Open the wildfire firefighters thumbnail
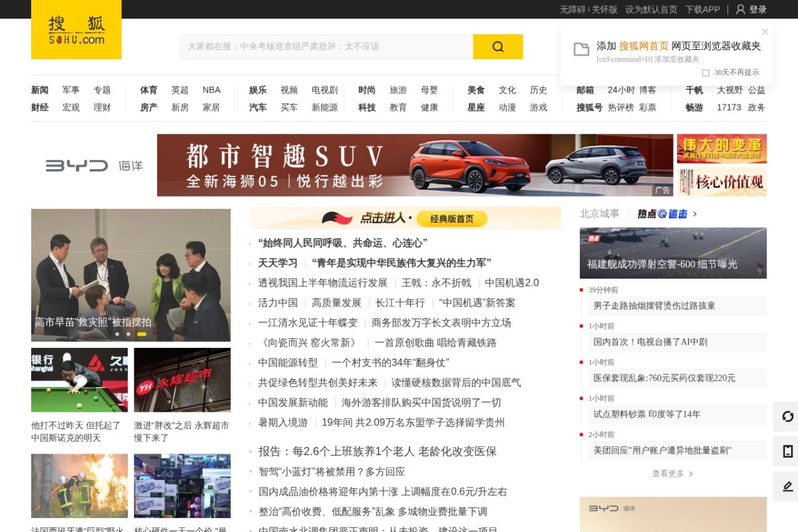The height and width of the screenshot is (532, 798). (x=79, y=486)
